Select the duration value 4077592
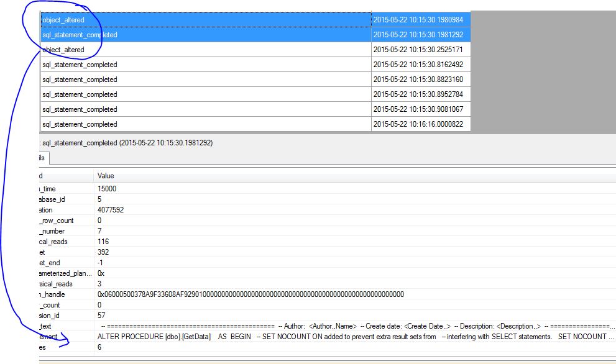This screenshot has width=616, height=364. (110, 210)
